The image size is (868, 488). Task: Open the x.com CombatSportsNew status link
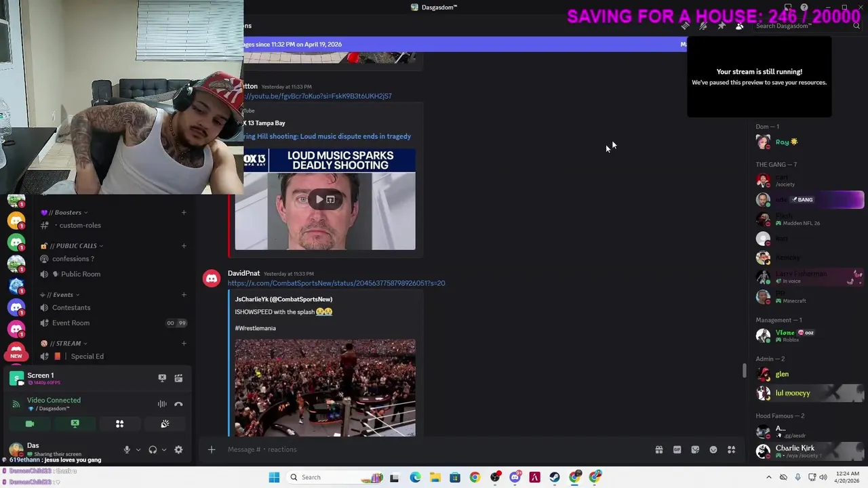coord(336,283)
